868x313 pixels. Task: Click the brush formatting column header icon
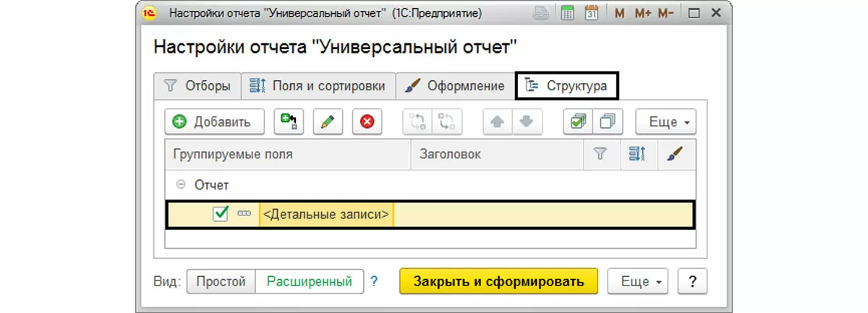coord(674,154)
